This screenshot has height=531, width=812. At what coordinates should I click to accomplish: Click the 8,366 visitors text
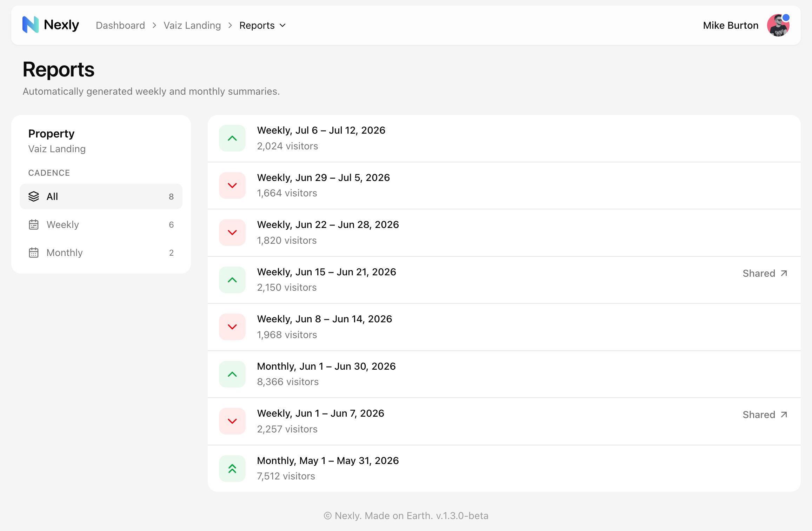(288, 382)
